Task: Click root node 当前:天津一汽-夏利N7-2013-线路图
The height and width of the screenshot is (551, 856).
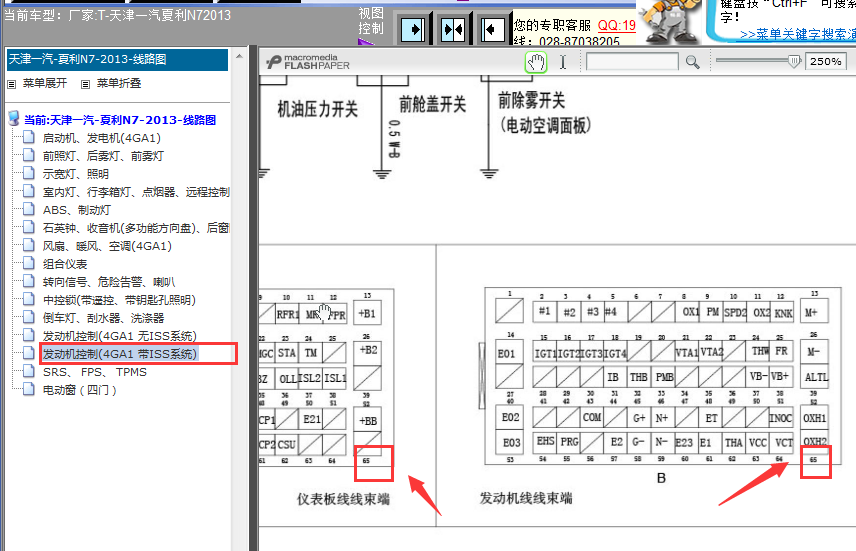Action: (120, 120)
